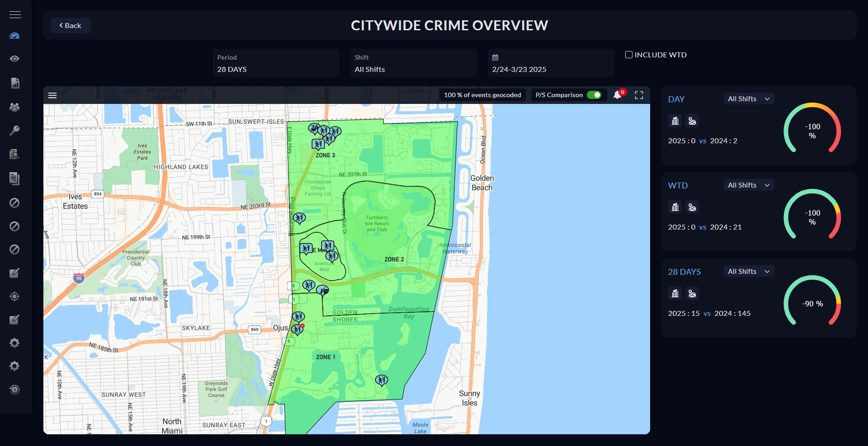Viewport: 868px width, 446px height.
Task: Click the Back button
Action: [71, 26]
